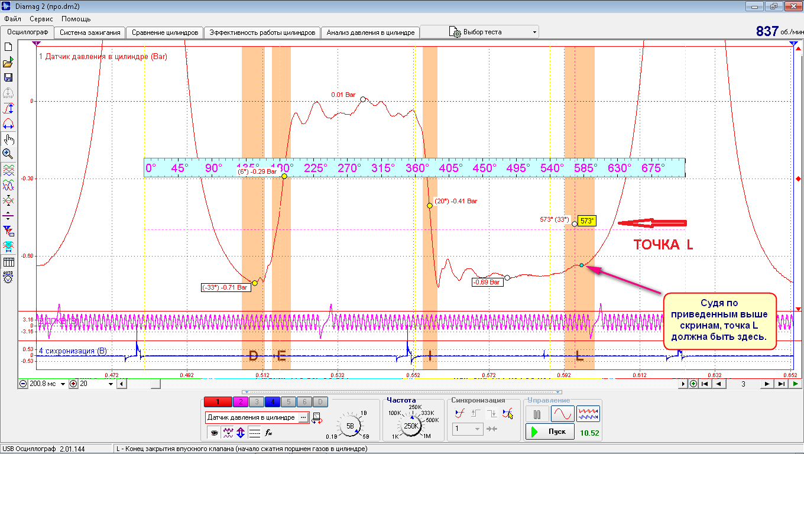The height and width of the screenshot is (532, 804).
Task: Select the Осциллограф tab
Action: (x=27, y=32)
